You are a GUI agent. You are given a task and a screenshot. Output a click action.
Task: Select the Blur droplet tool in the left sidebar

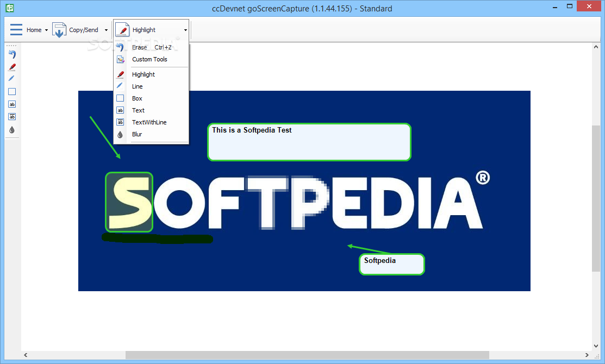click(12, 129)
